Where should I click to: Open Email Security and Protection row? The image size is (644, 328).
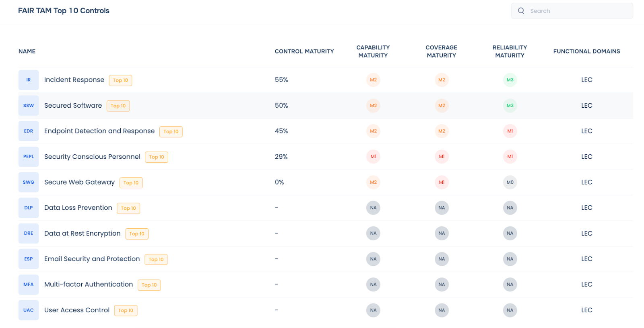coord(92,259)
